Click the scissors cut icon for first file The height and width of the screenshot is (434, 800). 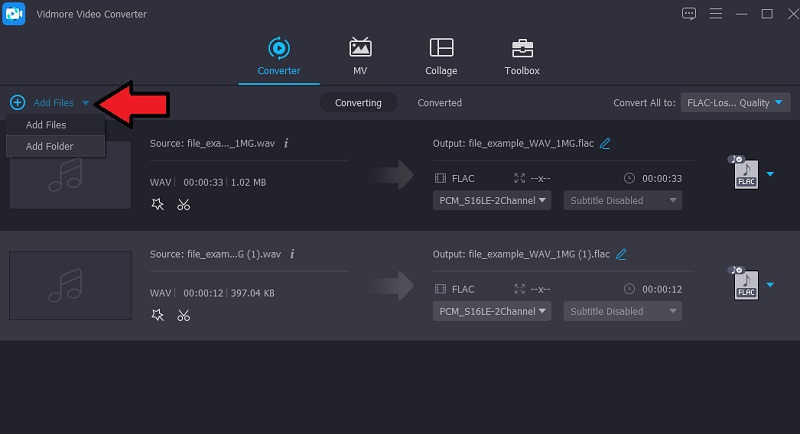point(183,204)
